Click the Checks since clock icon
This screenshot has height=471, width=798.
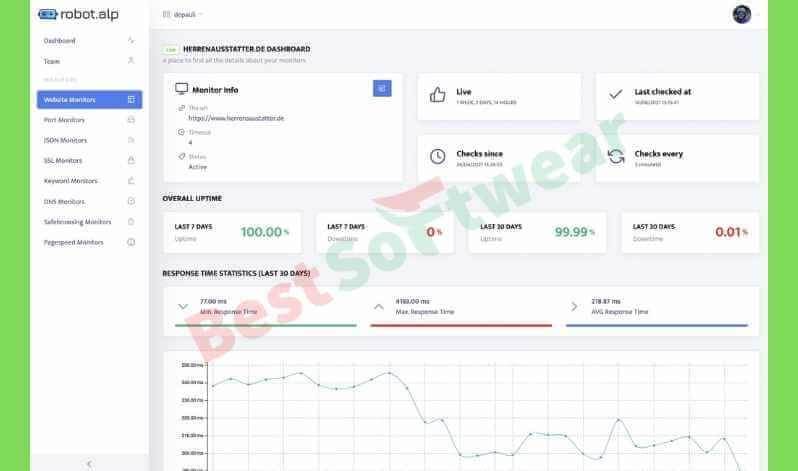coord(437,156)
